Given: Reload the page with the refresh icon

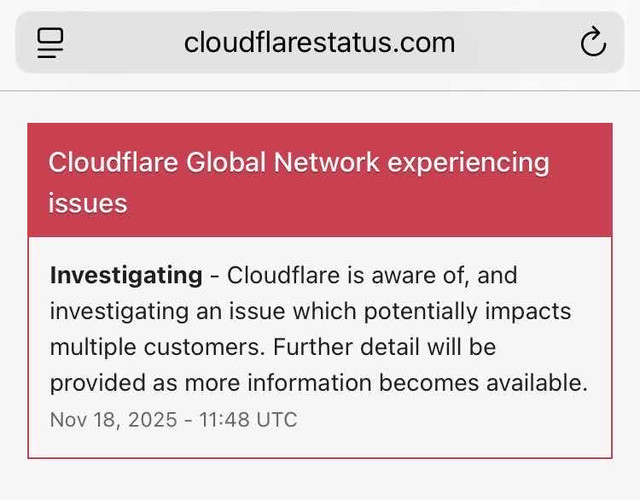Looking at the screenshot, I should [x=593, y=42].
